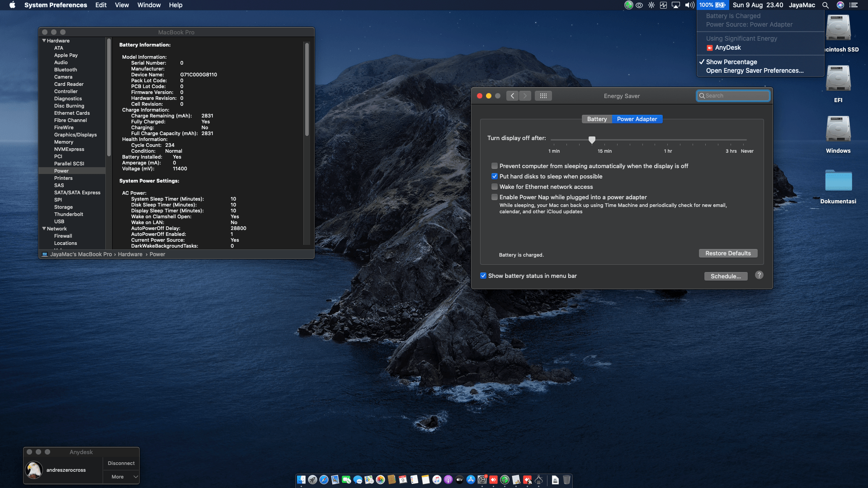Select Open Energy Saver Preferences menu item
This screenshot has width=868, height=488.
[755, 70]
